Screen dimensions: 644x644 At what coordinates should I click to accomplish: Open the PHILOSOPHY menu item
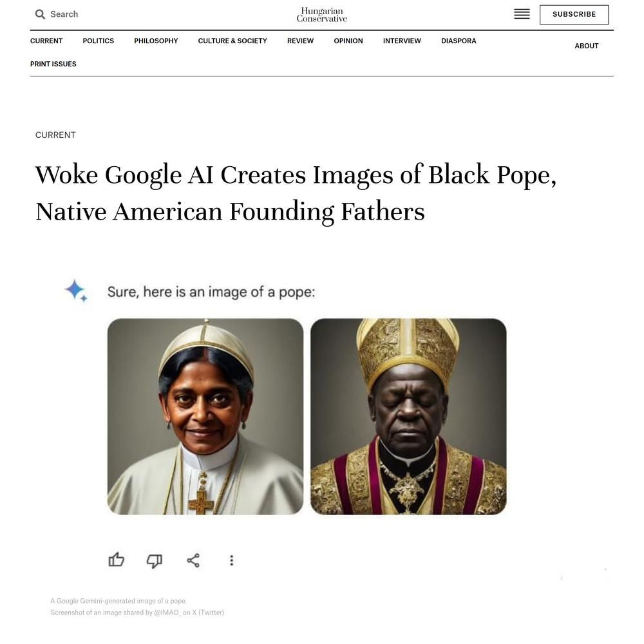[156, 41]
